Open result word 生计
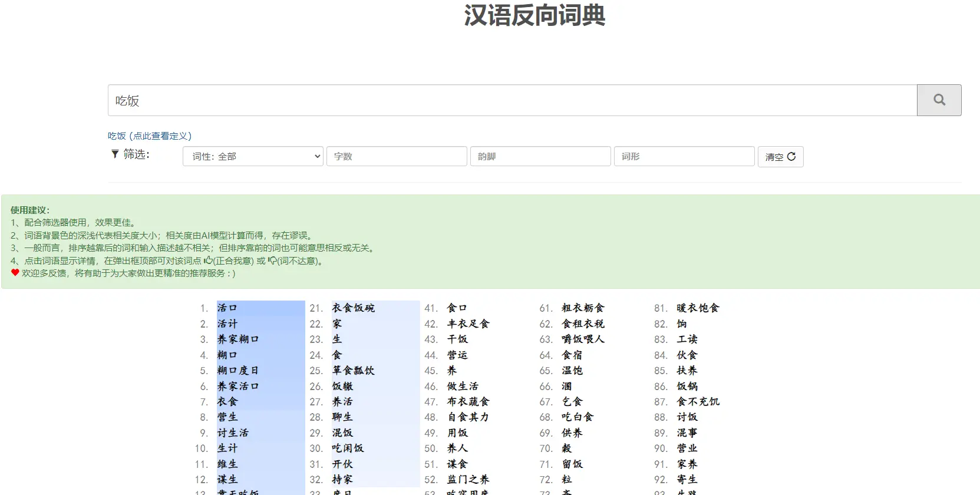The width and height of the screenshot is (980, 495). pos(227,448)
